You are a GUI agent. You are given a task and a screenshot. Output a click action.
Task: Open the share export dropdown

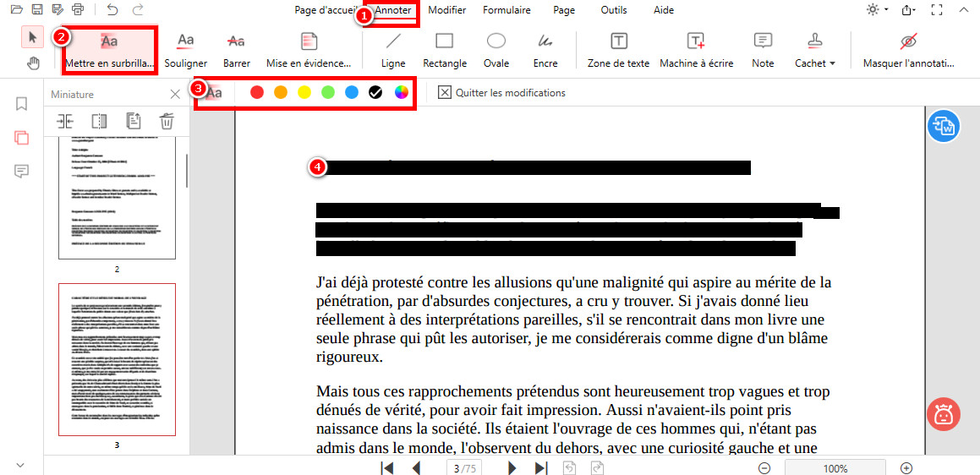click(908, 10)
